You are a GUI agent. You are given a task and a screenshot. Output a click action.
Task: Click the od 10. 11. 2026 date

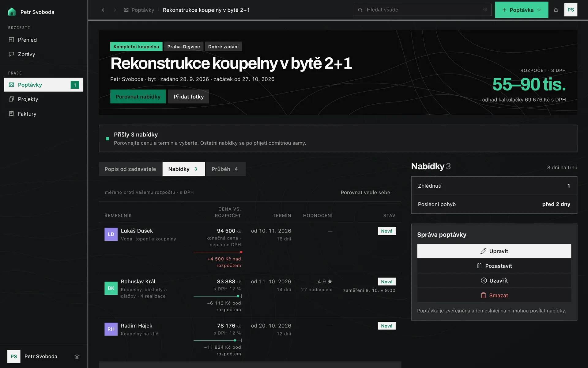[x=271, y=231]
